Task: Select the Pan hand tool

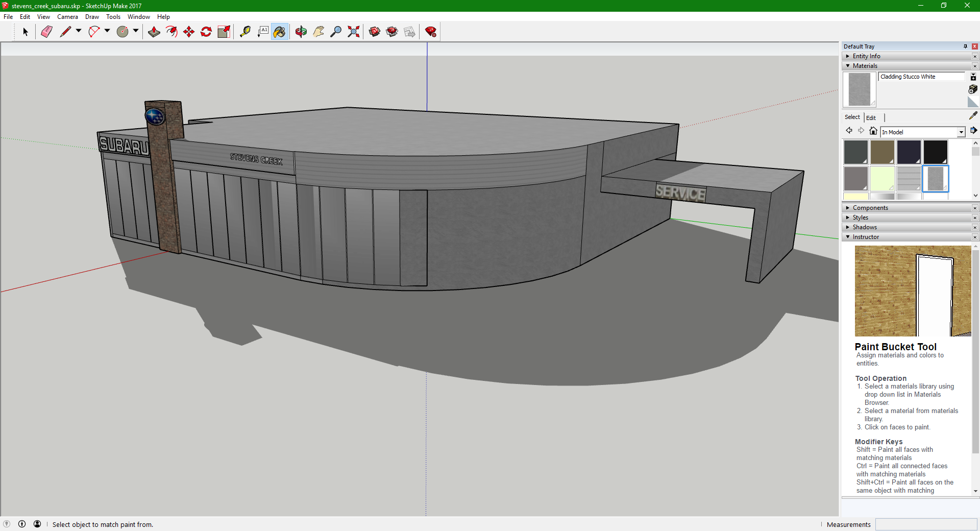Action: (x=318, y=32)
